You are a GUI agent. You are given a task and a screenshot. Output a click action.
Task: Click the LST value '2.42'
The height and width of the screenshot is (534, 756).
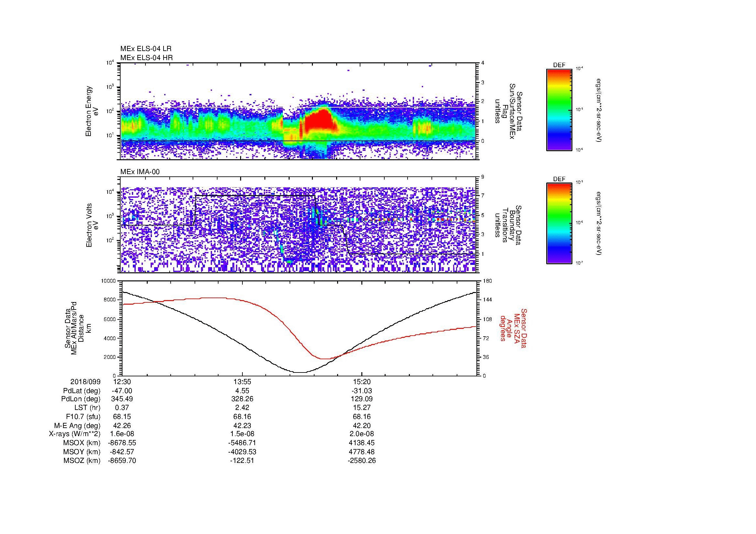click(x=242, y=408)
